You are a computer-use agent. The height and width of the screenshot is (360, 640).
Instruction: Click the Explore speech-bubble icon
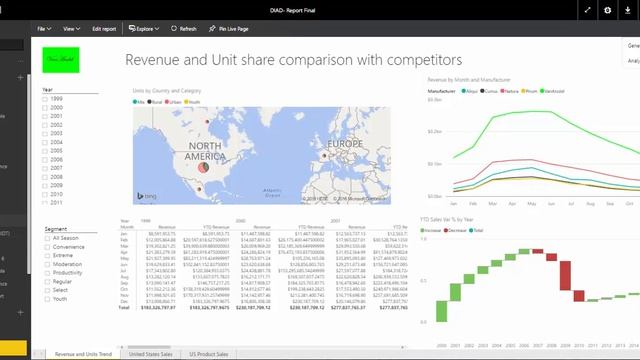(x=132, y=29)
